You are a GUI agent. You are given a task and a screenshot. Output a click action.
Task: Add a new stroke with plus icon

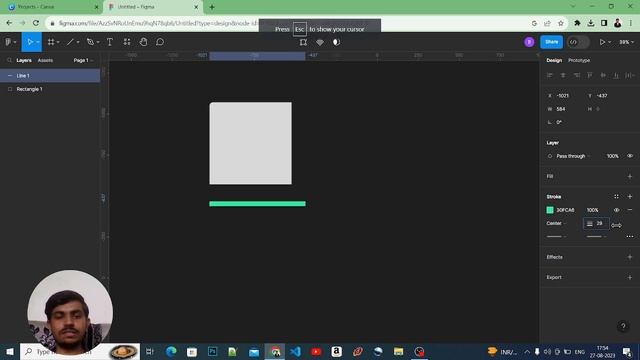[x=630, y=197]
